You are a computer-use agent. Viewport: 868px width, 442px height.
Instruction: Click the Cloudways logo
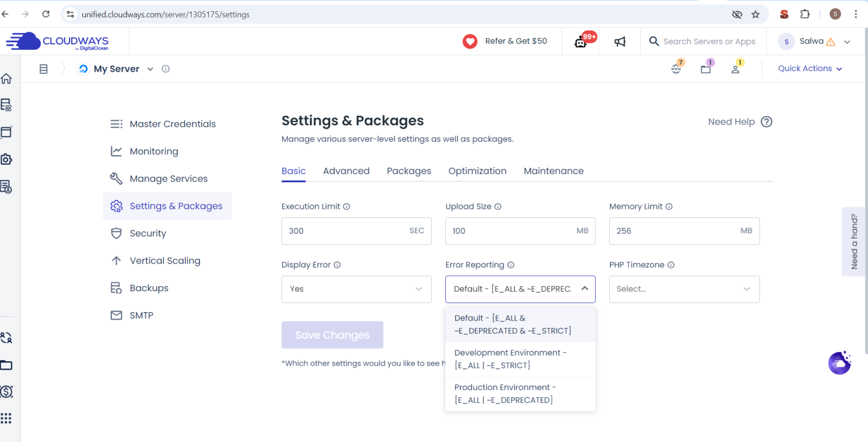[x=57, y=41]
